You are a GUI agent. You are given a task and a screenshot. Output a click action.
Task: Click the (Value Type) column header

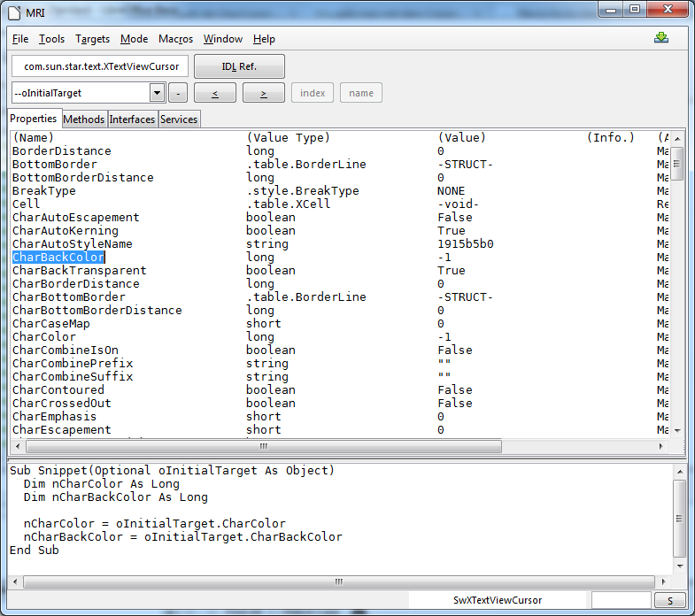(289, 138)
